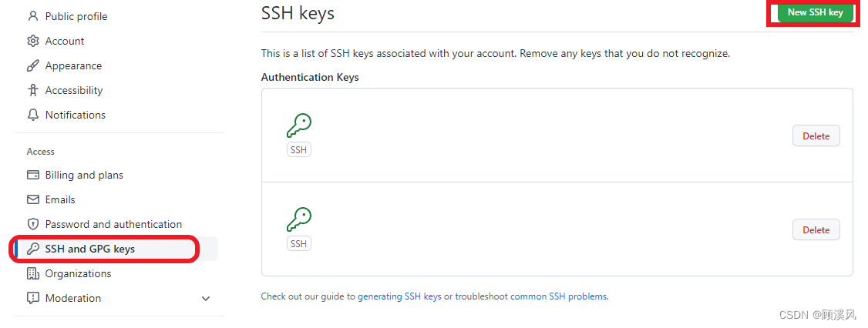Open the generating SSH keys guide link

tap(399, 296)
